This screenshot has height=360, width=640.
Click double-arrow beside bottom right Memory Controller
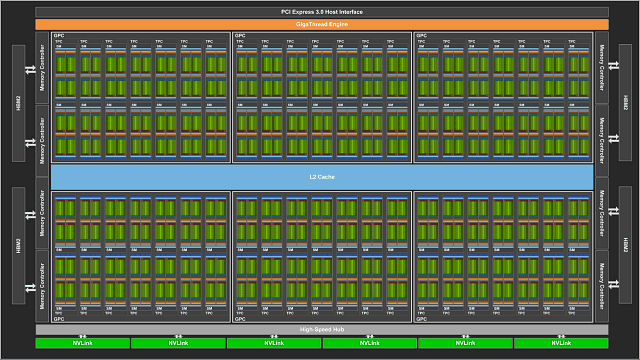tap(613, 284)
